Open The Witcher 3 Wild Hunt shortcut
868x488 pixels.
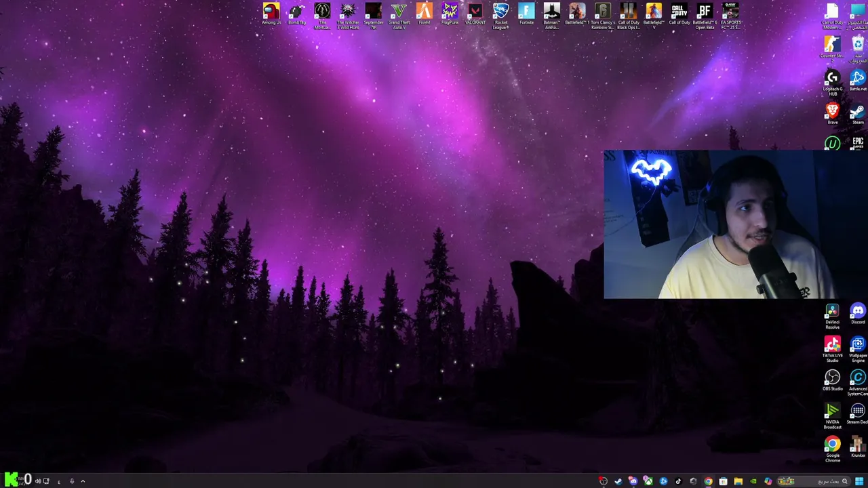348,16
